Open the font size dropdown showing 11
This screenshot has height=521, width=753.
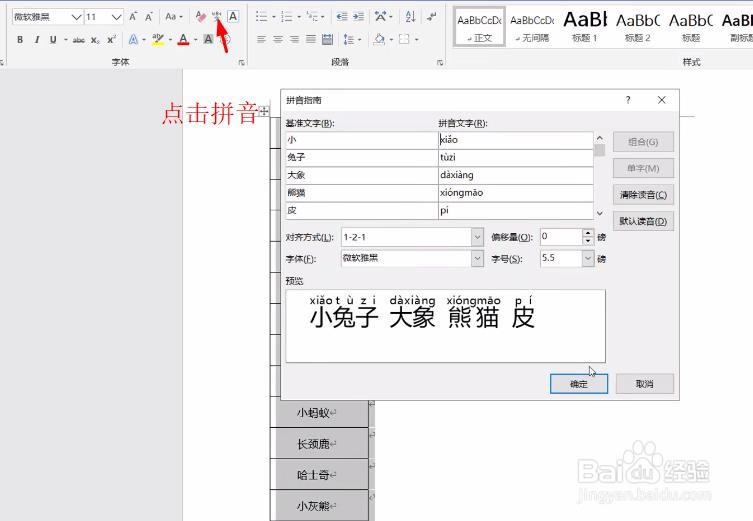coord(116,17)
